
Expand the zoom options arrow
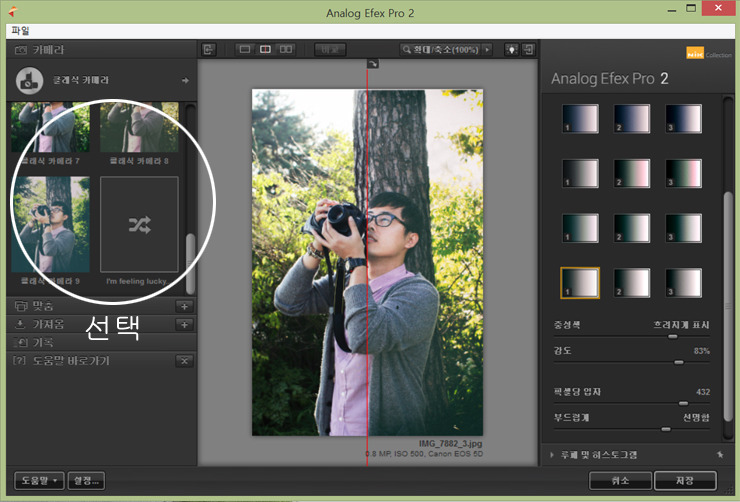click(488, 50)
